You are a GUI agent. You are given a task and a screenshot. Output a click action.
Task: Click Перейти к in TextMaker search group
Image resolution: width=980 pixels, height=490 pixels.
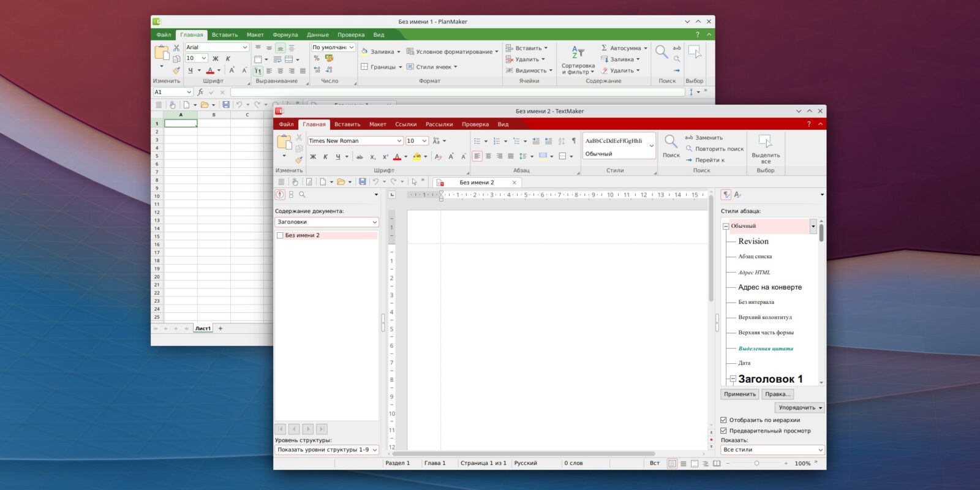pos(705,160)
